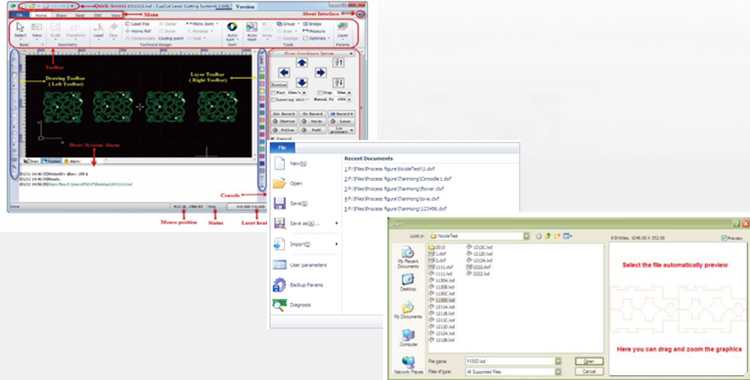Jog laser head down with down arrow

click(x=302, y=82)
